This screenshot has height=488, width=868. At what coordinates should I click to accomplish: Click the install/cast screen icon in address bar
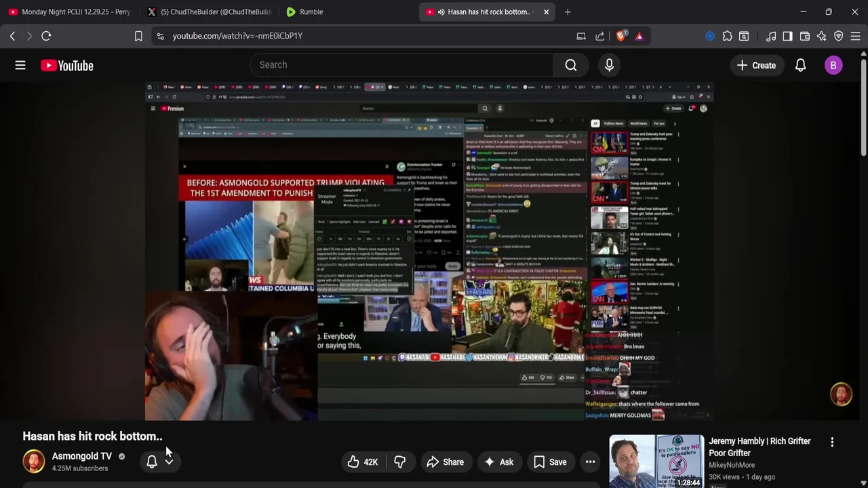coord(581,36)
